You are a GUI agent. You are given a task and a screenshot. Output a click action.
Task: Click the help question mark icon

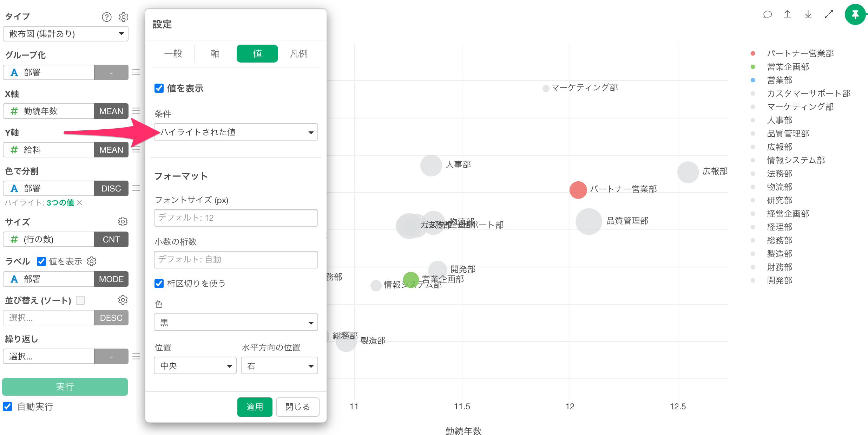pos(106,17)
